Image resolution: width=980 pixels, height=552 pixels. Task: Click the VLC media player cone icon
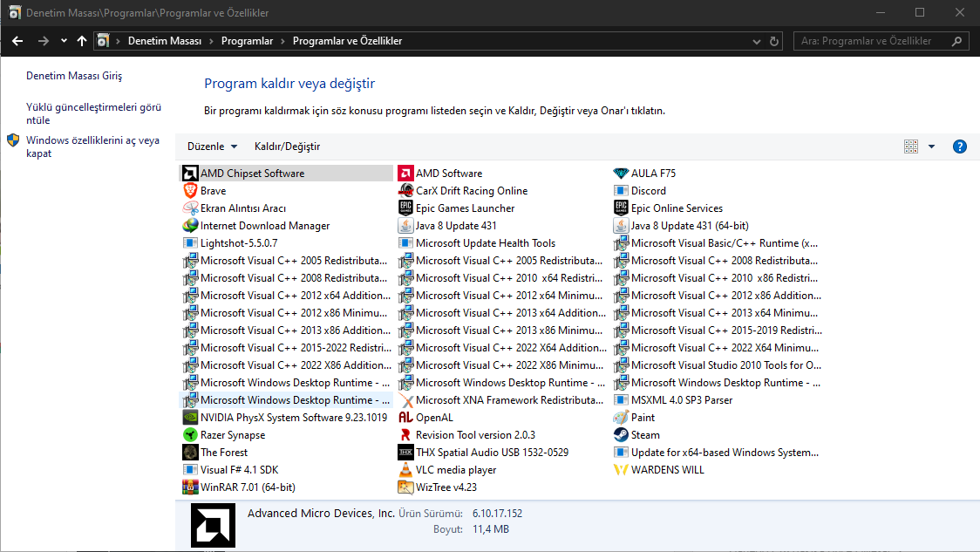(405, 469)
